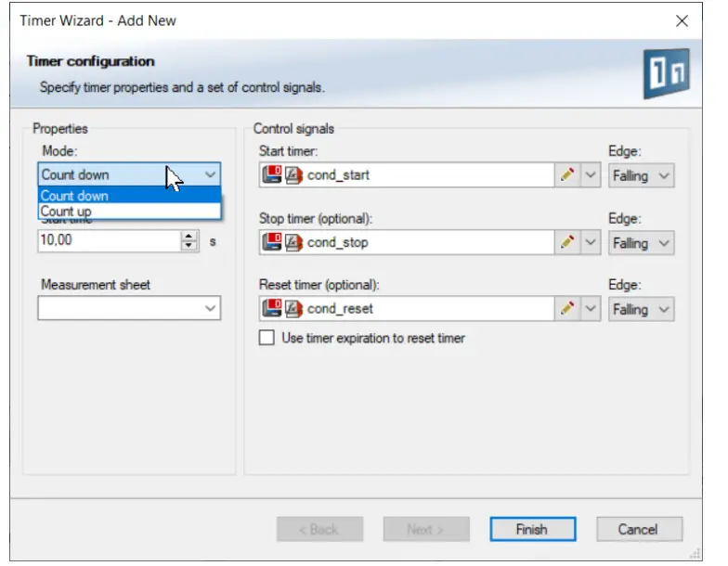Click the cond_start signal field

click(407, 175)
